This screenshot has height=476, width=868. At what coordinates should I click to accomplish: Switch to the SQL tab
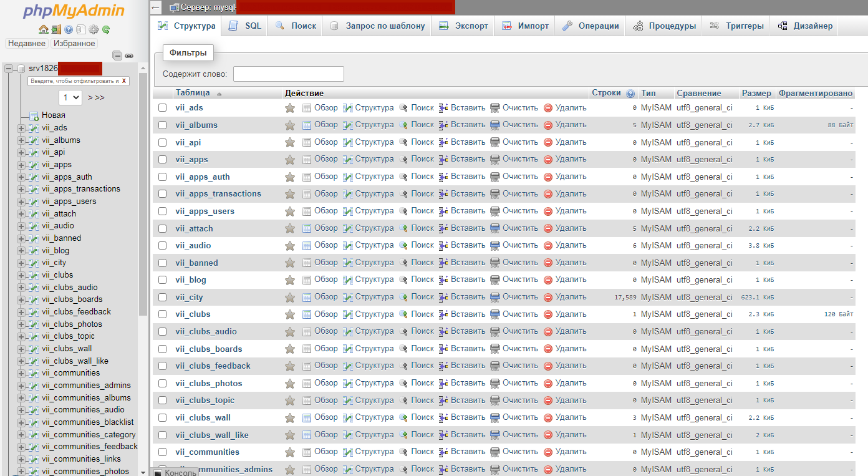[245, 26]
